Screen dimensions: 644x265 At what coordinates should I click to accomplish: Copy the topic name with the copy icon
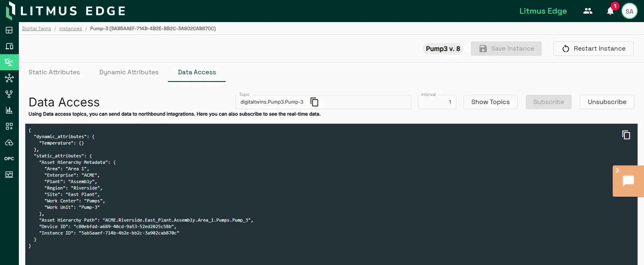click(314, 102)
